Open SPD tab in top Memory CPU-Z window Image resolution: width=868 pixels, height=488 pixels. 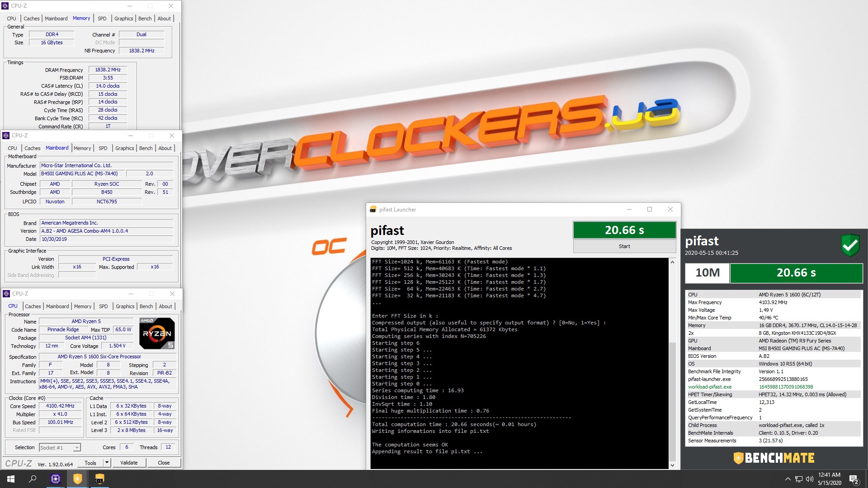(x=102, y=19)
